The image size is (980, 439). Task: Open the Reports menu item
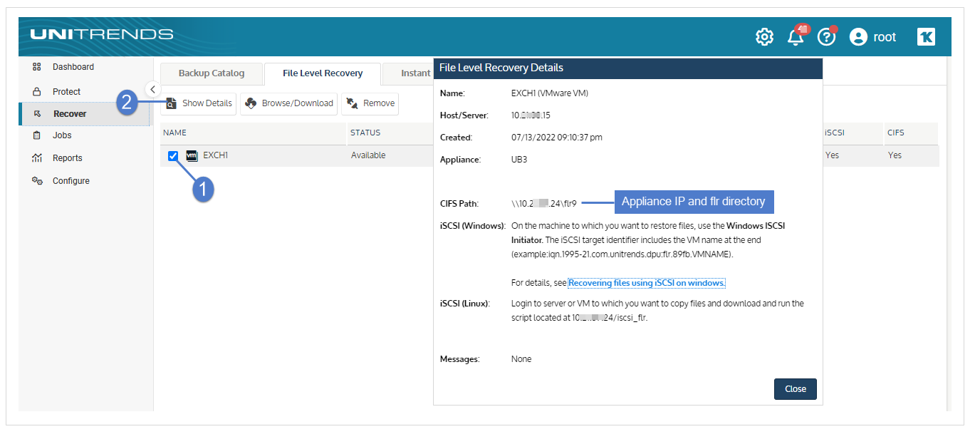[x=68, y=158]
